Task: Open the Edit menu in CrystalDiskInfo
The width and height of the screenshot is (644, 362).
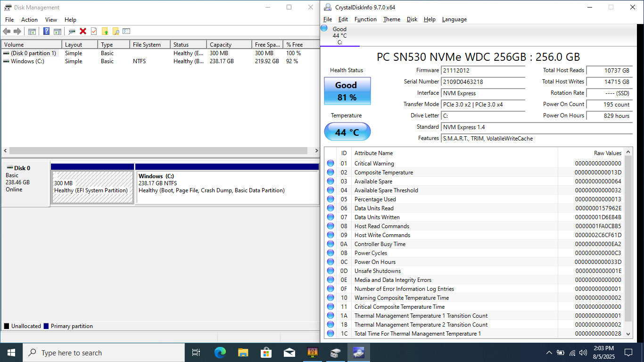Action: click(x=343, y=19)
